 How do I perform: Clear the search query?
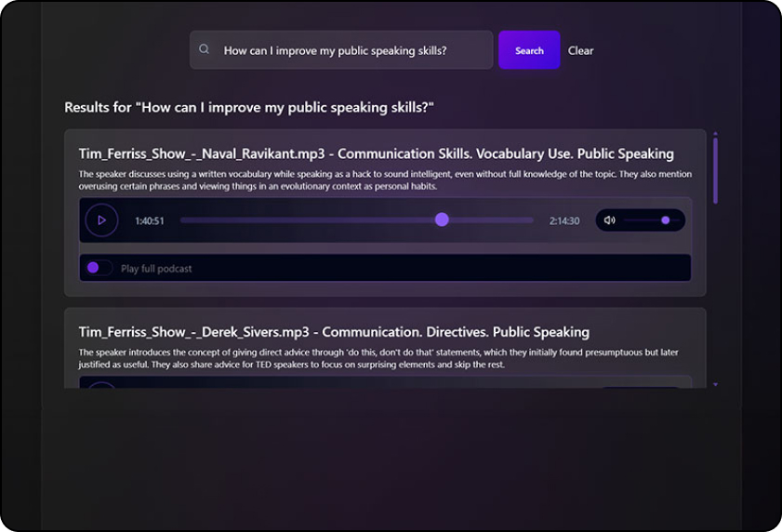coord(580,50)
